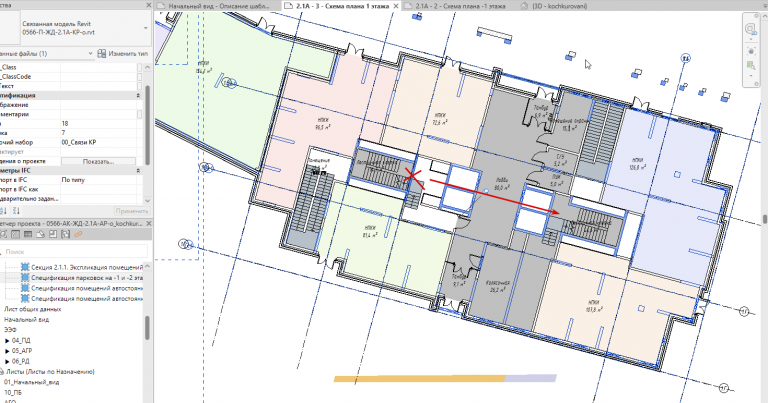Click bracketed view icon in browser toolbar
This screenshot has width=768, height=403.
(x=66, y=235)
